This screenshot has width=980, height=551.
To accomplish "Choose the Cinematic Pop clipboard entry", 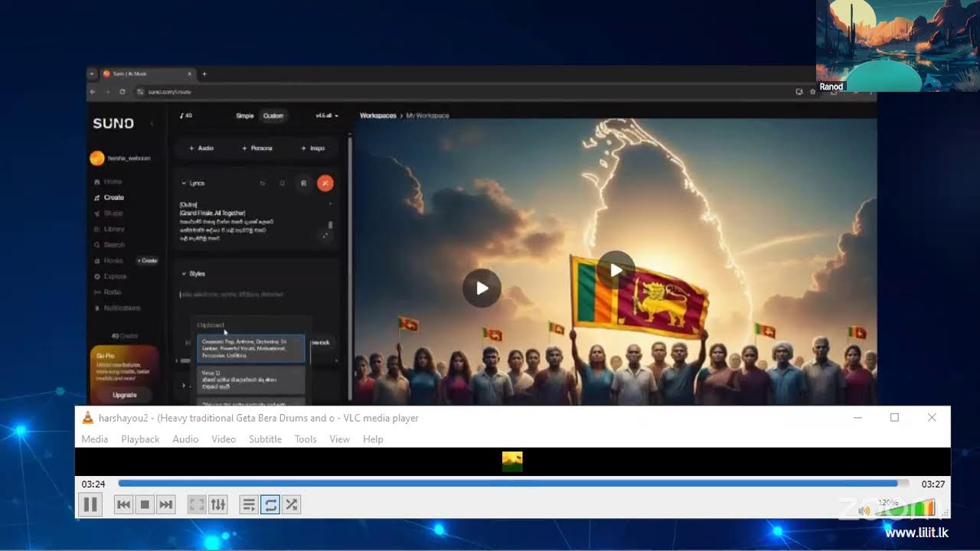I will coord(251,348).
